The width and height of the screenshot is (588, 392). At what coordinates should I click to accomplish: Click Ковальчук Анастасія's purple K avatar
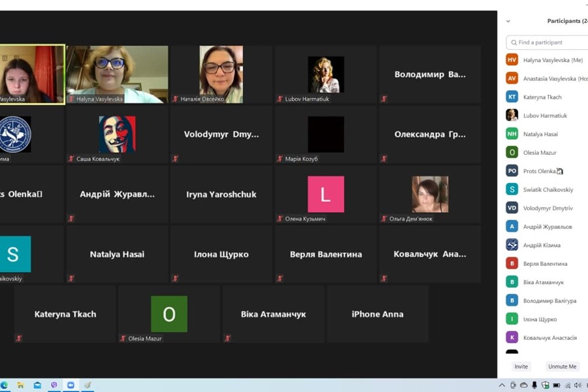coord(512,337)
